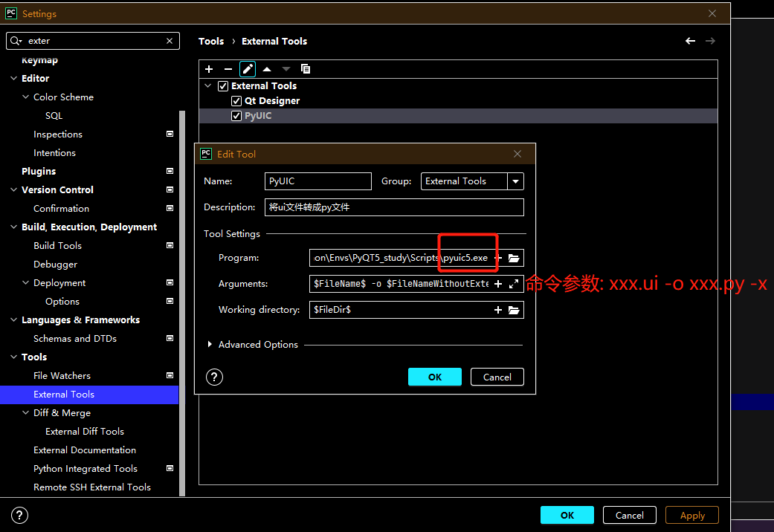Open External Documentation settings
Viewport: 774px width, 532px height.
85,450
